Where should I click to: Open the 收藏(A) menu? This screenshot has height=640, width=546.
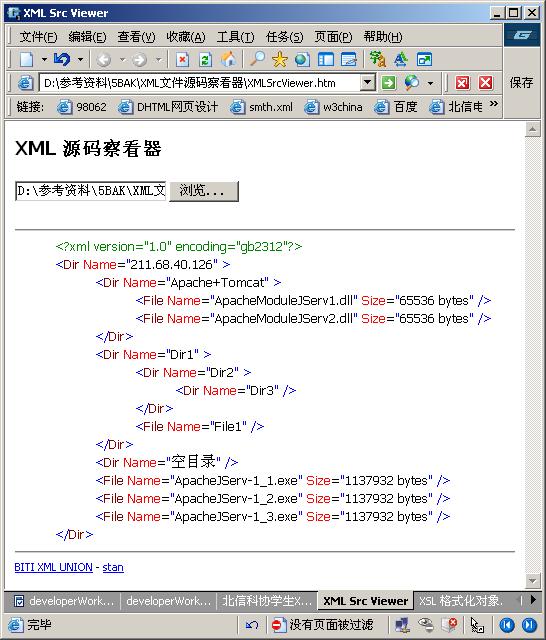click(x=186, y=37)
